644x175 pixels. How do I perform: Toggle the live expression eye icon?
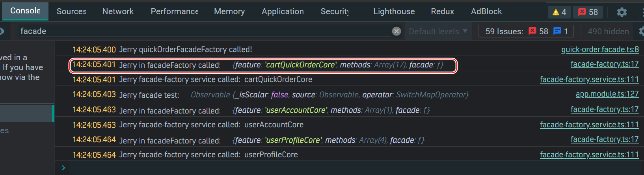coord(2,31)
